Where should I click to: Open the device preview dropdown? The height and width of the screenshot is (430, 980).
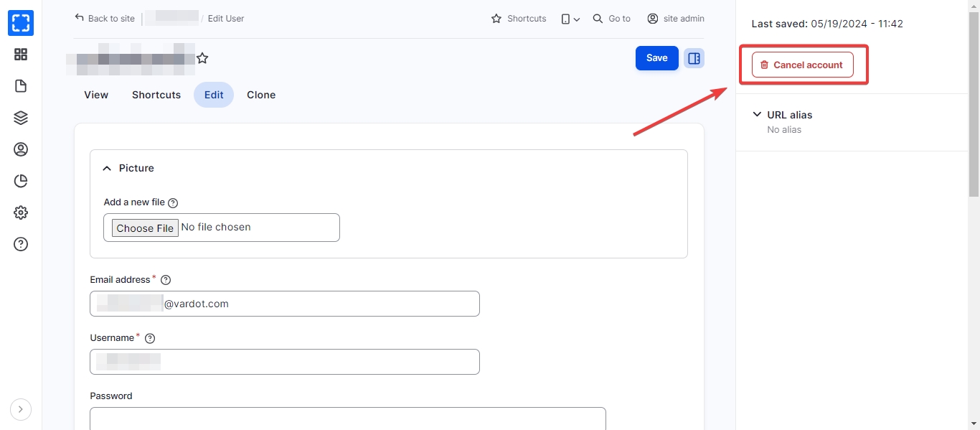[570, 19]
